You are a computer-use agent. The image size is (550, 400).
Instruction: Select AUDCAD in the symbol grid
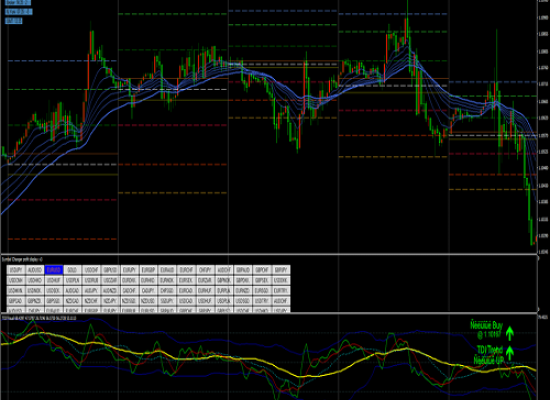click(73, 291)
